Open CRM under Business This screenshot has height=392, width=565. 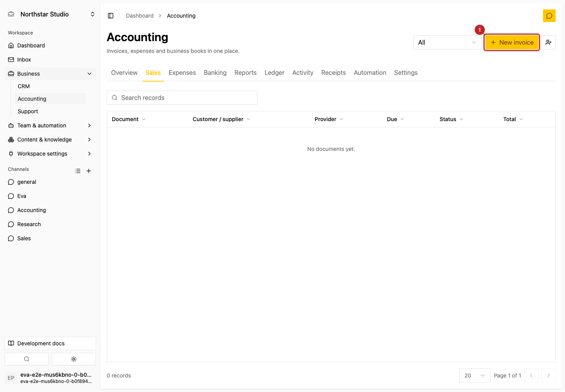click(x=50, y=86)
